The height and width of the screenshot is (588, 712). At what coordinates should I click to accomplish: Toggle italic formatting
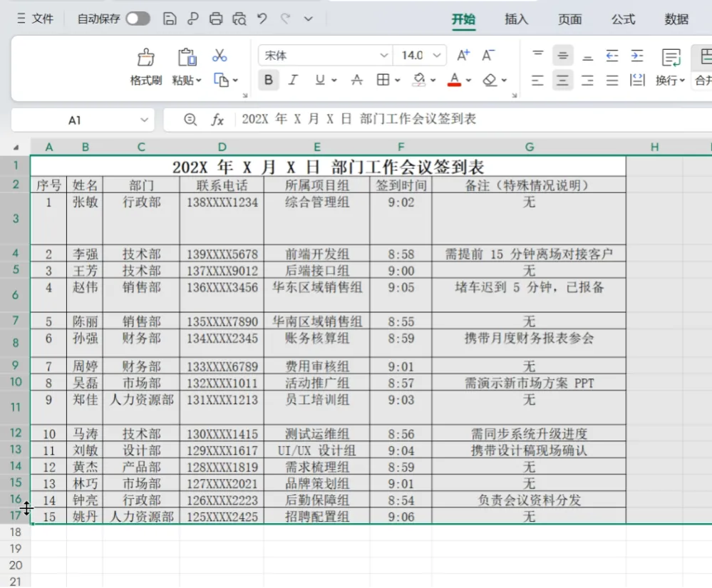pos(293,81)
